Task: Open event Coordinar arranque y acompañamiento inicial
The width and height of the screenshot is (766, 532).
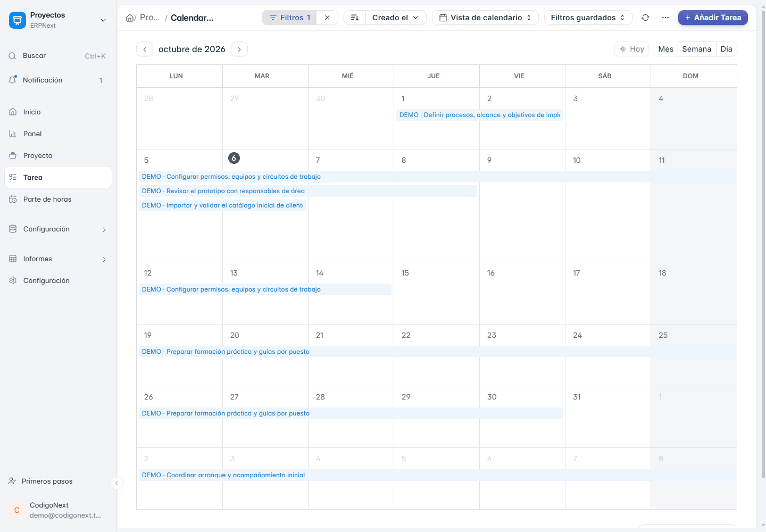Action: pyautogui.click(x=437, y=475)
